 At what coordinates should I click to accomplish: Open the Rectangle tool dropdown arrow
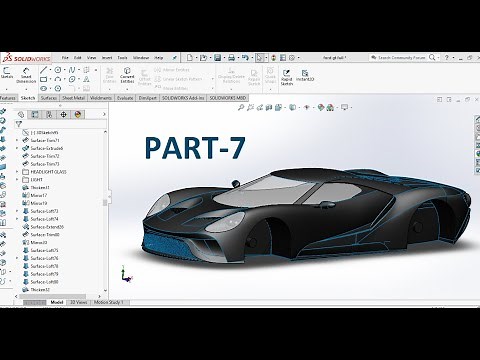(50, 79)
